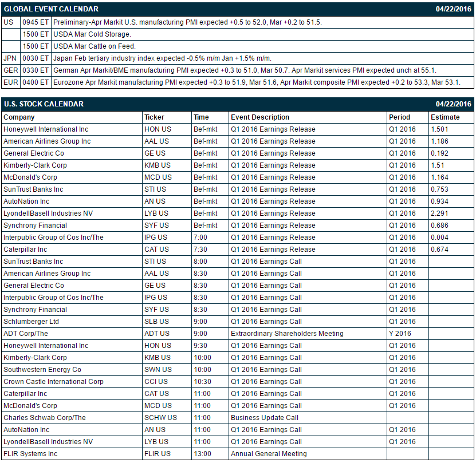Viewport: 476px width, 463px height.
Task: Click Honeywell's estimate value 1.501
Action: [x=439, y=129]
